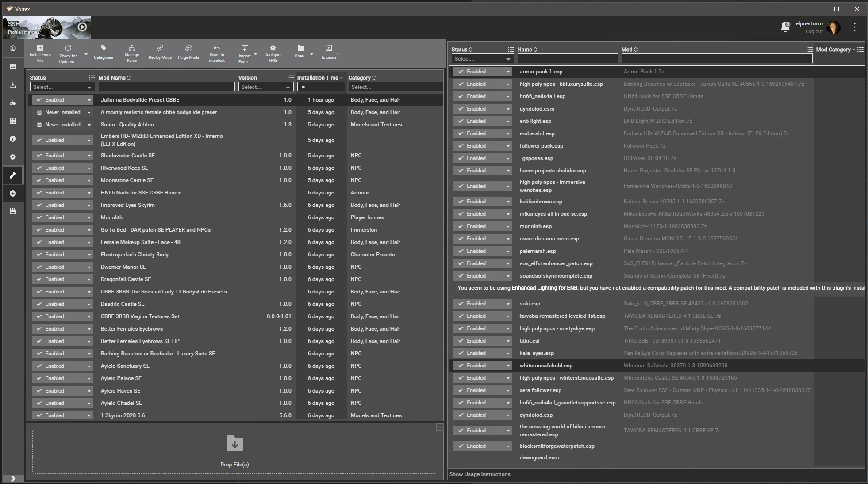Open the Plugins plus icon in sidebar
This screenshot has width=868, height=484.
(x=13, y=193)
